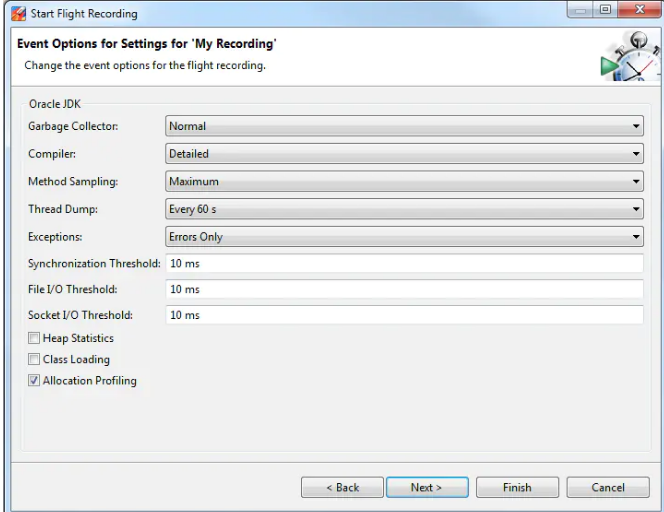Click the Heap Statistics label text
The width and height of the screenshot is (664, 512).
click(x=78, y=338)
